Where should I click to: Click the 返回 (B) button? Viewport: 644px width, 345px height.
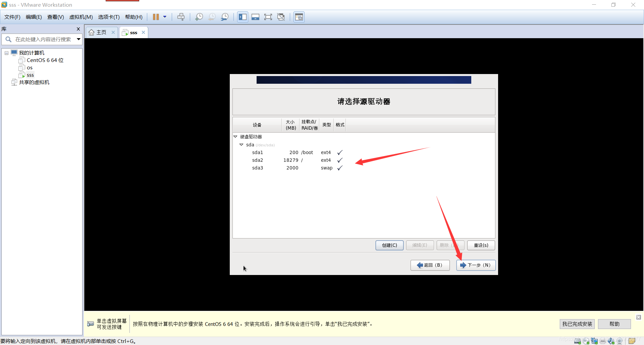coord(430,265)
